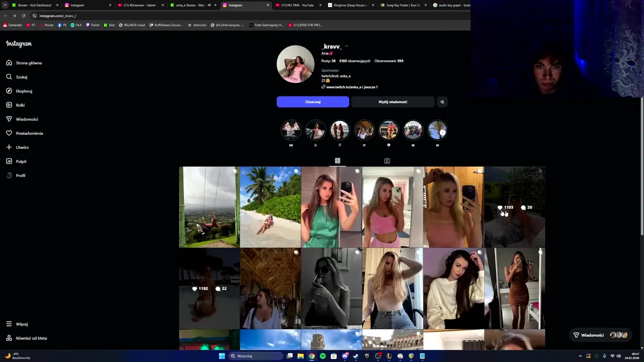Open File Explorer from taskbar
Image resolution: width=644 pixels, height=362 pixels.
pos(300,356)
